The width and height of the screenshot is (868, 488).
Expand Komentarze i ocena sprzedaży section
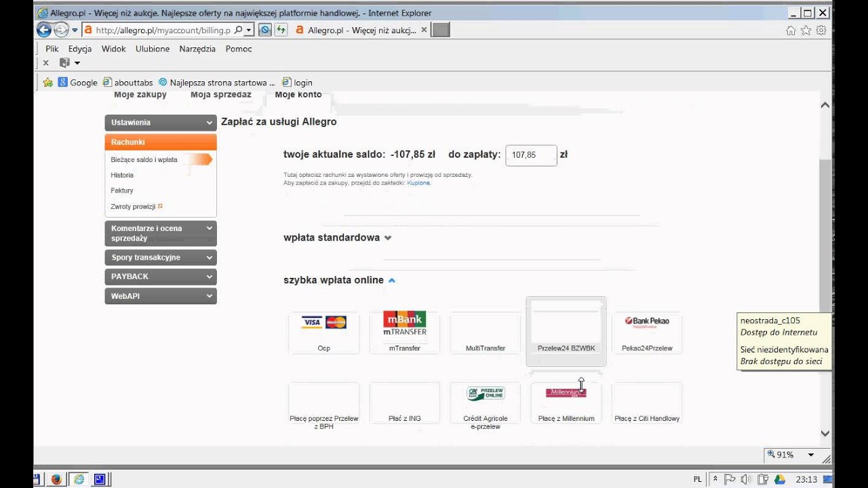tap(161, 233)
